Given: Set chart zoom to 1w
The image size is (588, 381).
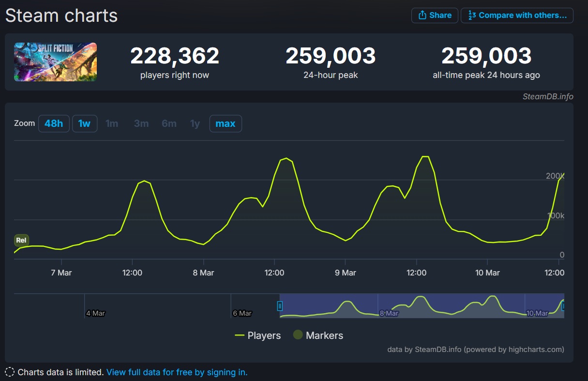Looking at the screenshot, I should click(85, 123).
